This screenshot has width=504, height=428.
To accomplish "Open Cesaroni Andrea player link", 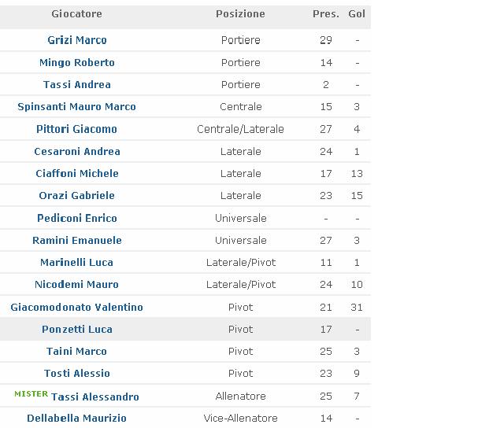I will point(77,151).
